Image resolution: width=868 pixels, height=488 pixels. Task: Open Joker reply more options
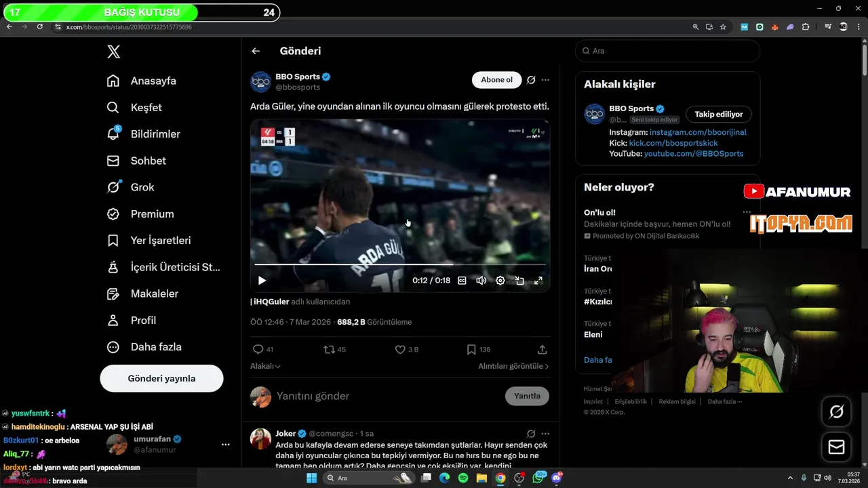click(545, 433)
